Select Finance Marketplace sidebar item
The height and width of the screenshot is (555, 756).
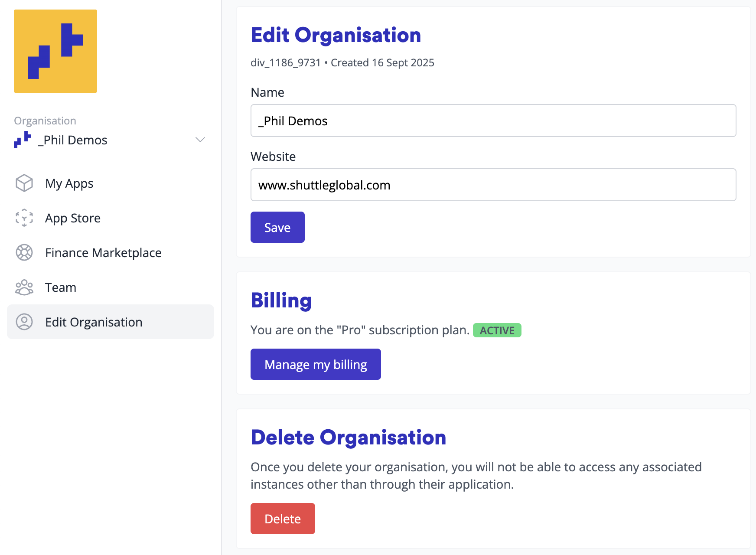click(x=103, y=253)
